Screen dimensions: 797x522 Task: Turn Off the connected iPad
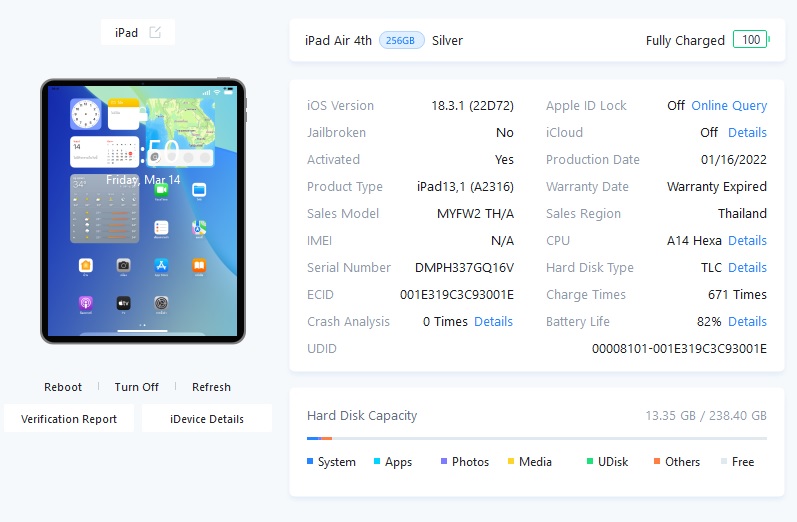coord(136,387)
